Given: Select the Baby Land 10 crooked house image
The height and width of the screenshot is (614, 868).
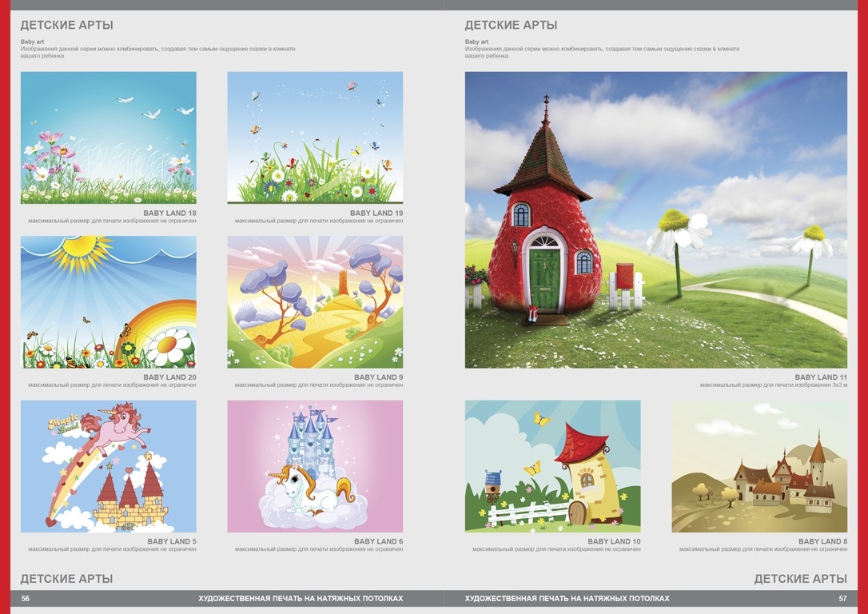Looking at the screenshot, I should coord(552,466).
